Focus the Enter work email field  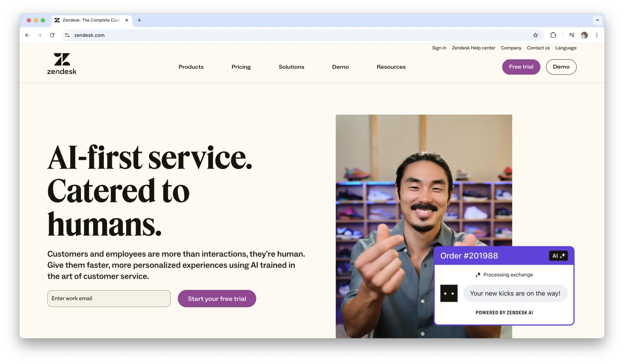tap(109, 299)
